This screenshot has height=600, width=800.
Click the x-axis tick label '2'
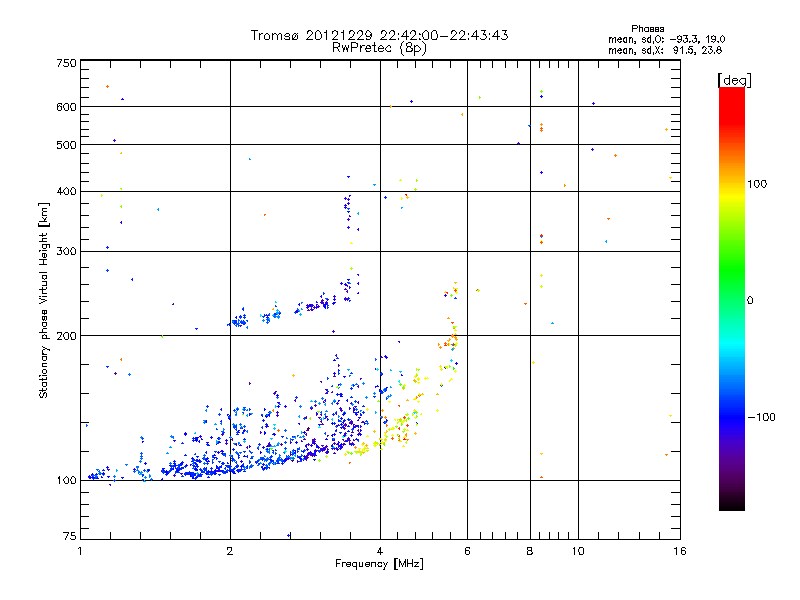(x=230, y=551)
